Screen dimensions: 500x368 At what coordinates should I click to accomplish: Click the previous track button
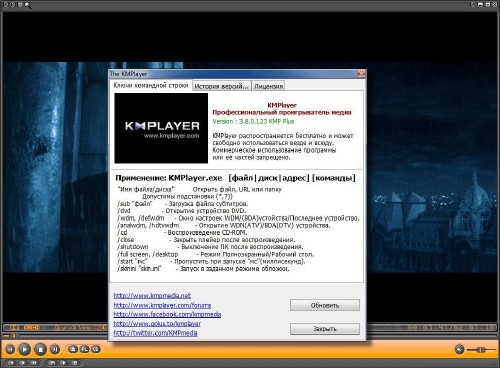(x=10, y=349)
